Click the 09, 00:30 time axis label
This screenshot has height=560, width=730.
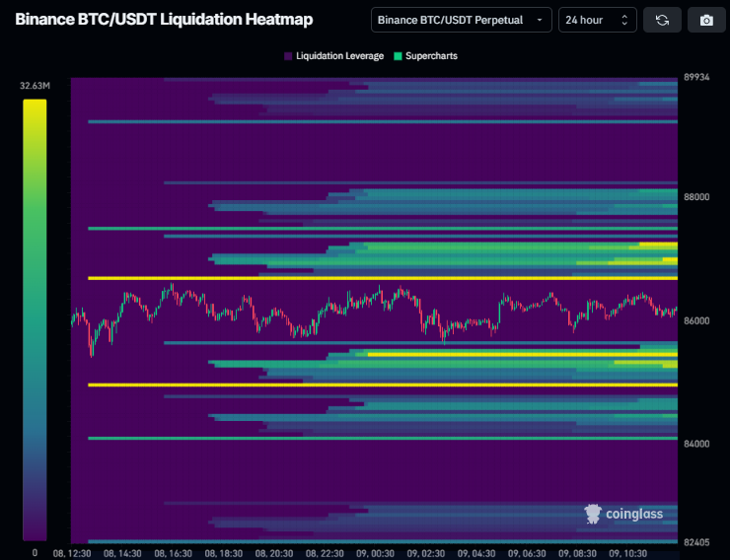click(375, 553)
